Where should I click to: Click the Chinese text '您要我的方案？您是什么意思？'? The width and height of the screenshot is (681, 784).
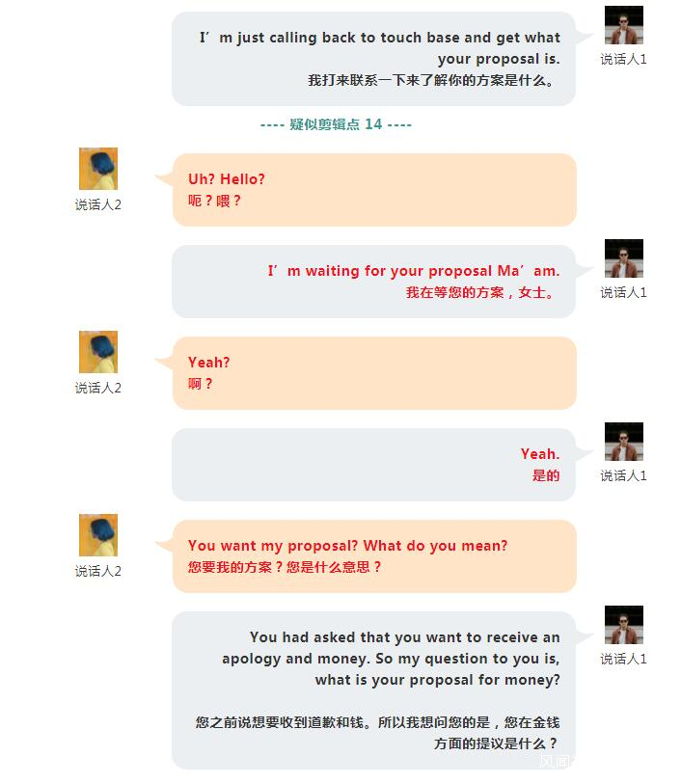(285, 567)
